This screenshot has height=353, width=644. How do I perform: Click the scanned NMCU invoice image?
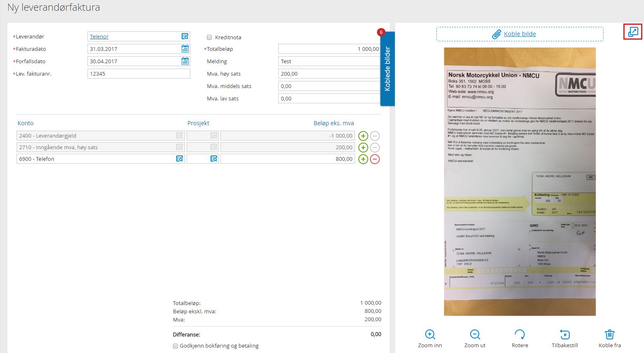pos(520,181)
